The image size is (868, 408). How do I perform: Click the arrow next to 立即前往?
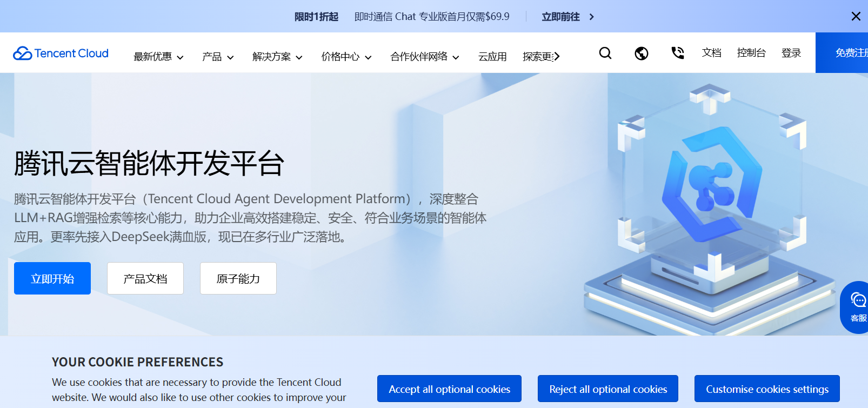coord(591,17)
